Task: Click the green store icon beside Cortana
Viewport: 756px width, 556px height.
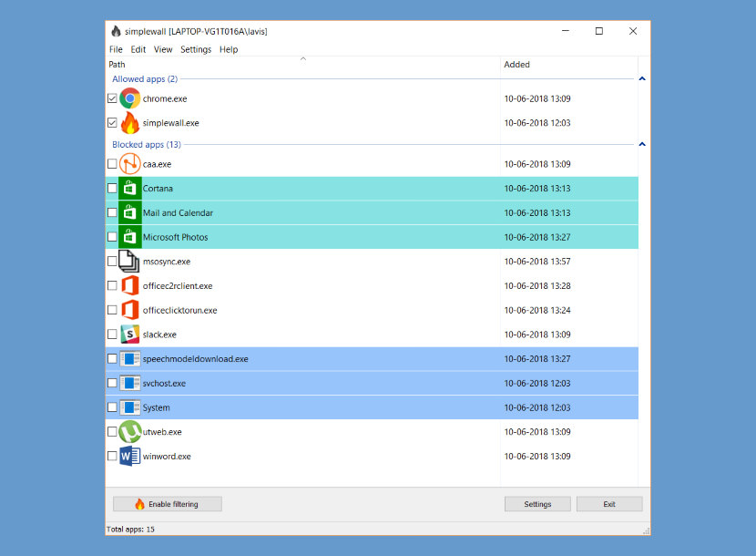Action: [129, 189]
